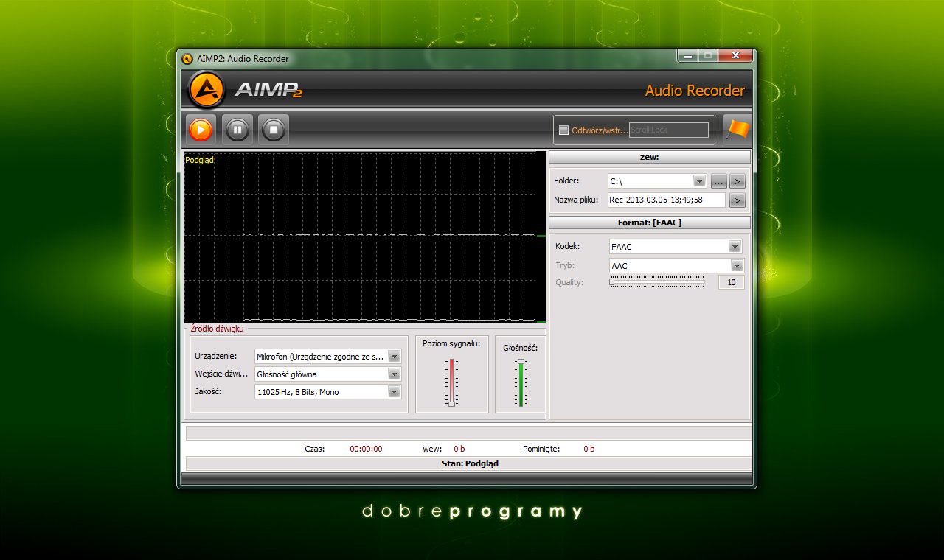
Task: Click the Scroll Lock hotkey field
Action: pyautogui.click(x=668, y=130)
